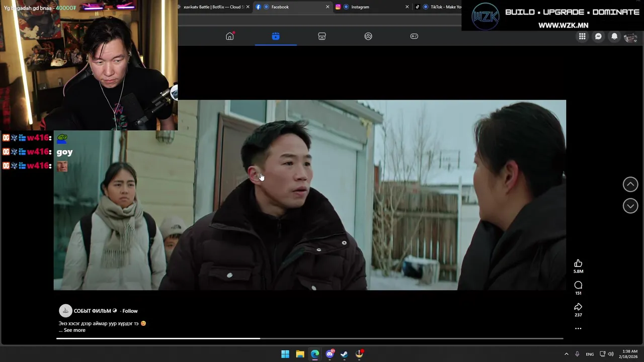Open the СОБЫТ ФИЛЬМ profile avatar

[65, 311]
